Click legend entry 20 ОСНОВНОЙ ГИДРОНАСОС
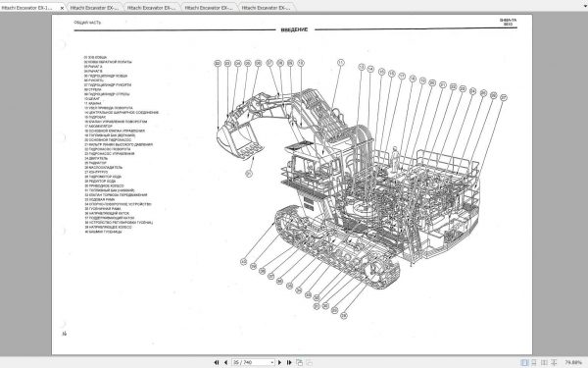 108,140
